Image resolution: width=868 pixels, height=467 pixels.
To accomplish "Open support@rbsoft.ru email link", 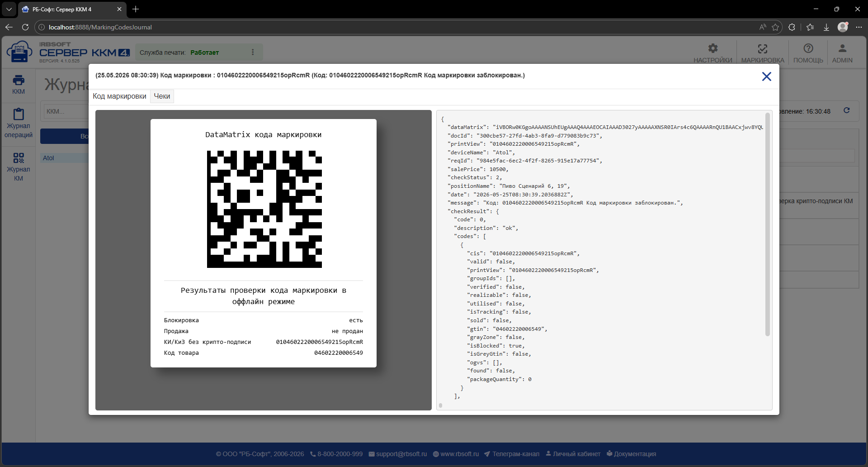I will coord(398,454).
